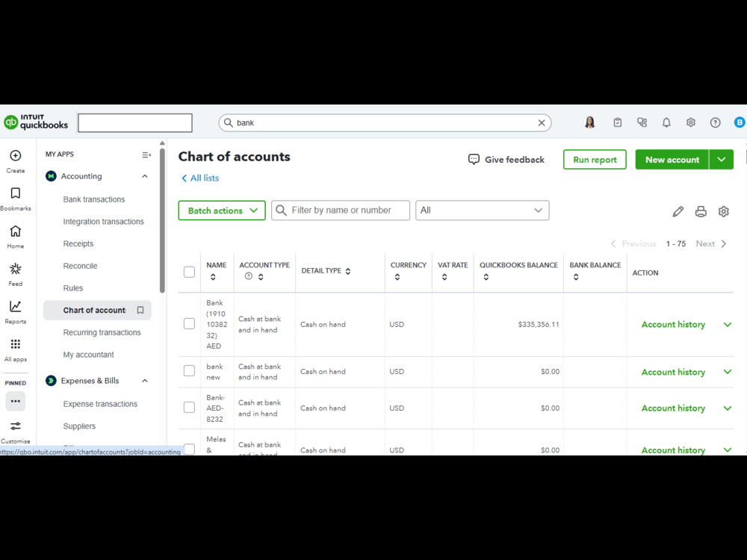Viewport: 747px width, 560px height.
Task: Open the All apps grid icon
Action: point(15,343)
